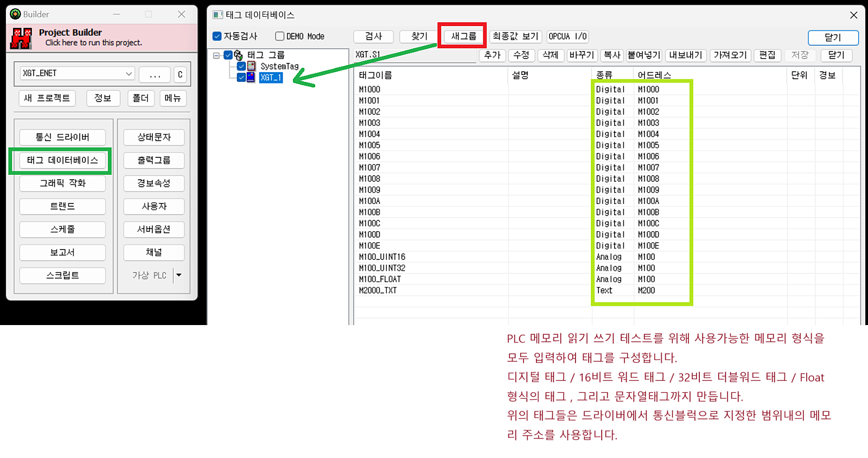868x458 pixels.
Task: Select tag row M100_UINT16
Action: point(607,257)
